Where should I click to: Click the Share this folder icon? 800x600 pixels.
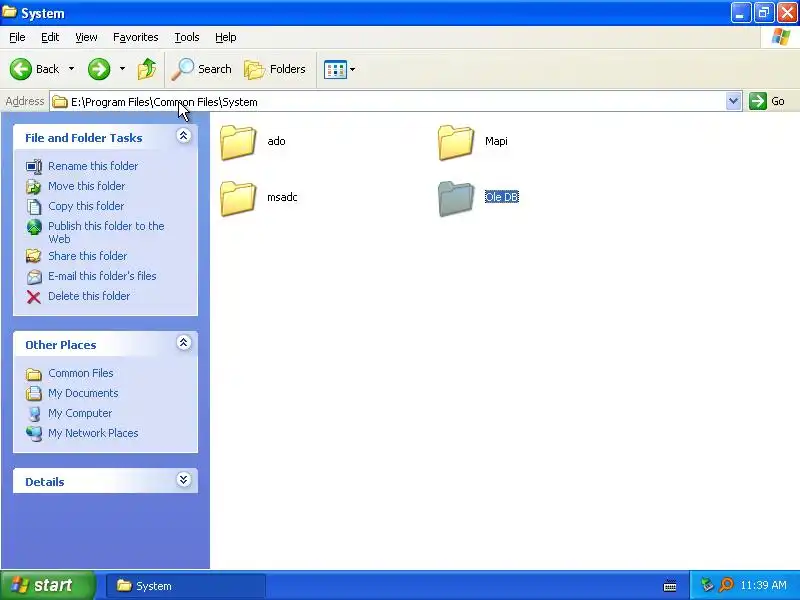(34, 256)
